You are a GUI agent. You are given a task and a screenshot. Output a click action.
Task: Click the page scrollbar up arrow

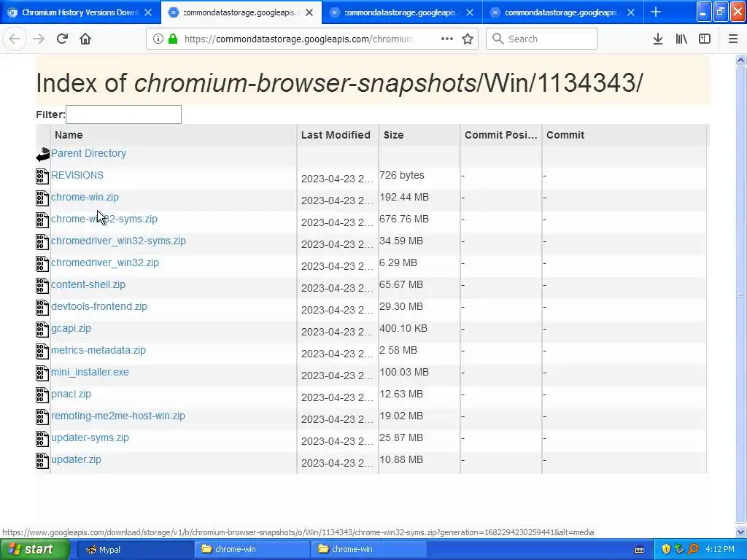741,60
